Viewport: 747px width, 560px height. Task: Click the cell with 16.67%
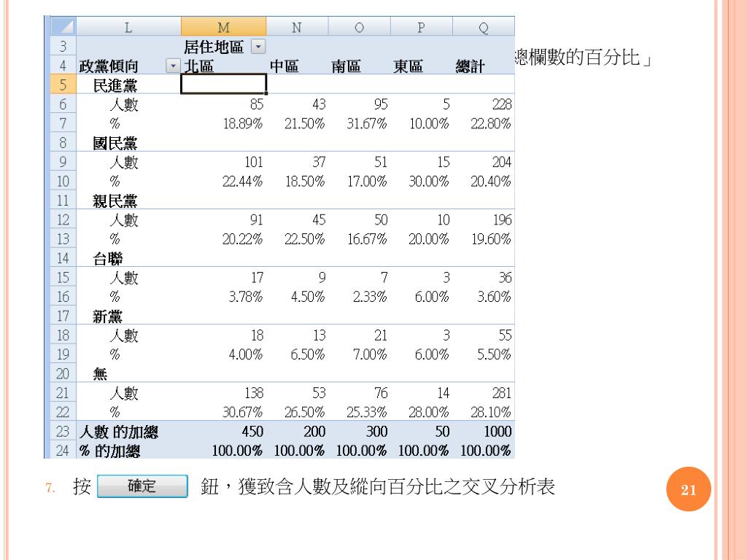point(367,238)
